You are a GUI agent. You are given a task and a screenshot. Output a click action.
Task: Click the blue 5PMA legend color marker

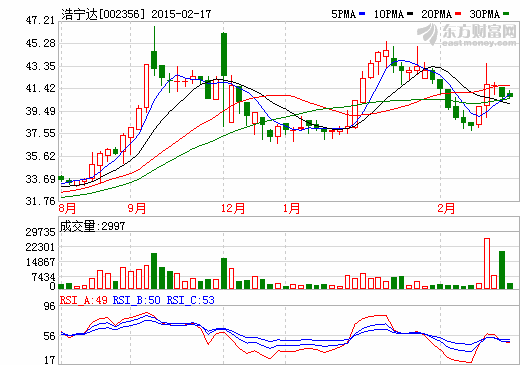[x=362, y=14]
